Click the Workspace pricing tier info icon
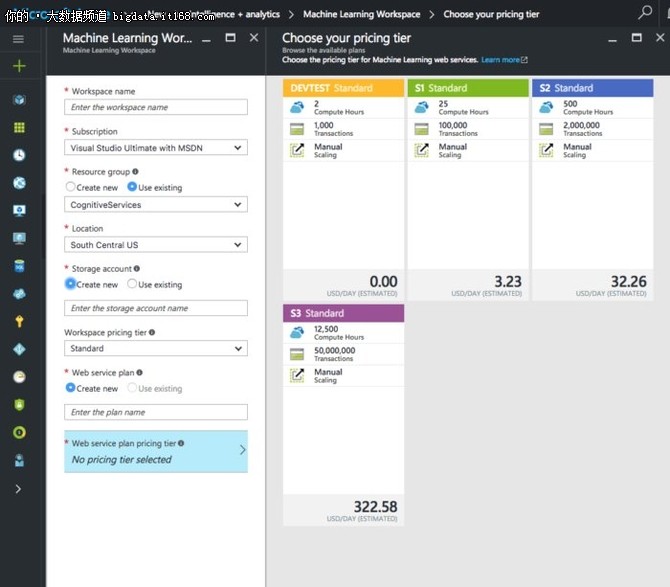Viewport: 670px width, 587px height. coord(152,332)
